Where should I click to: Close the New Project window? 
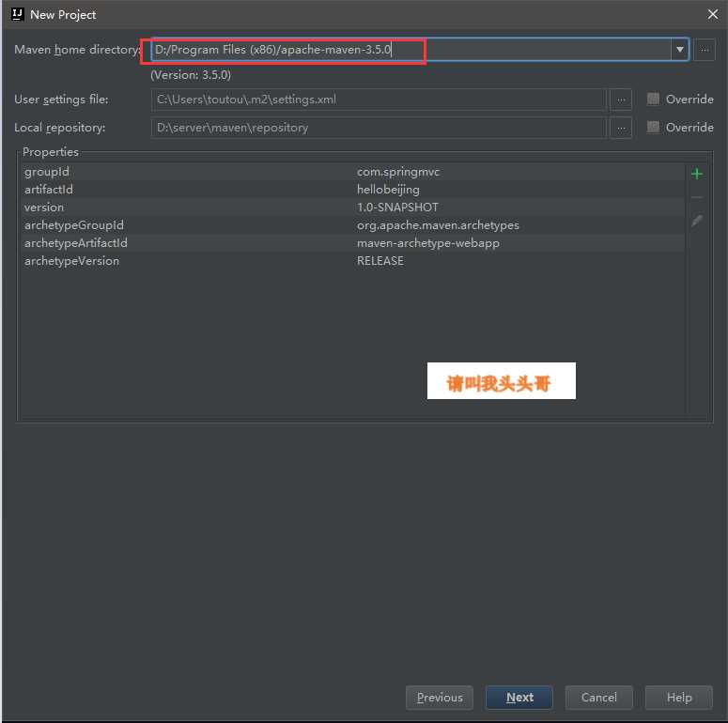coord(713,14)
